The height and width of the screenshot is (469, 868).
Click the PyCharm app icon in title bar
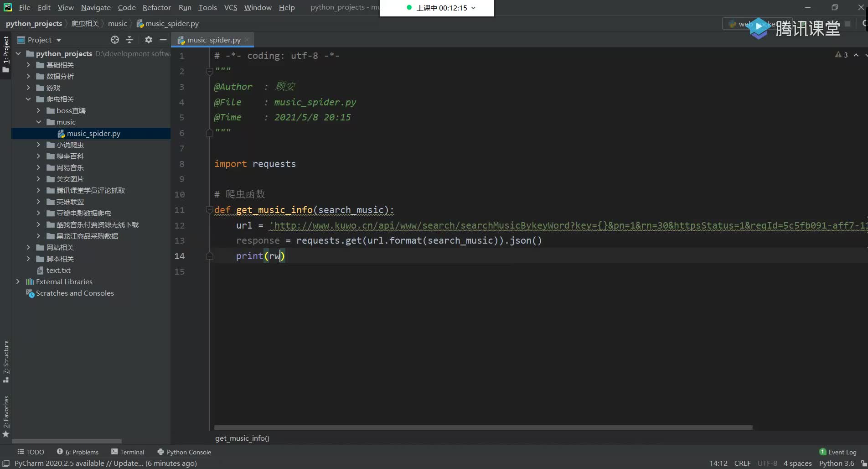pos(8,7)
